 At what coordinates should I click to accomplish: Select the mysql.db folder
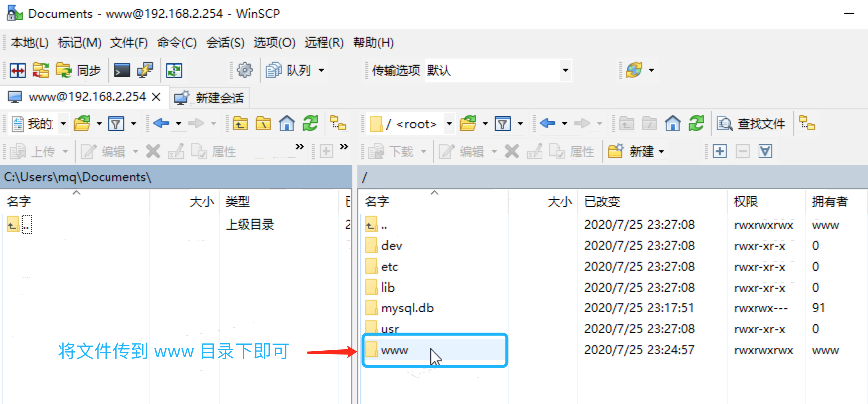pos(407,308)
